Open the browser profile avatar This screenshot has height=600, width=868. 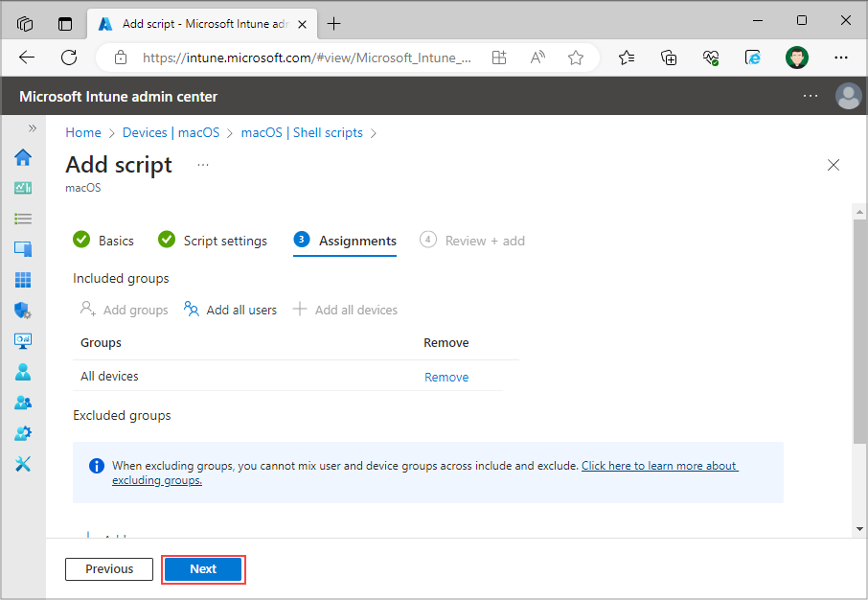pyautogui.click(x=796, y=58)
